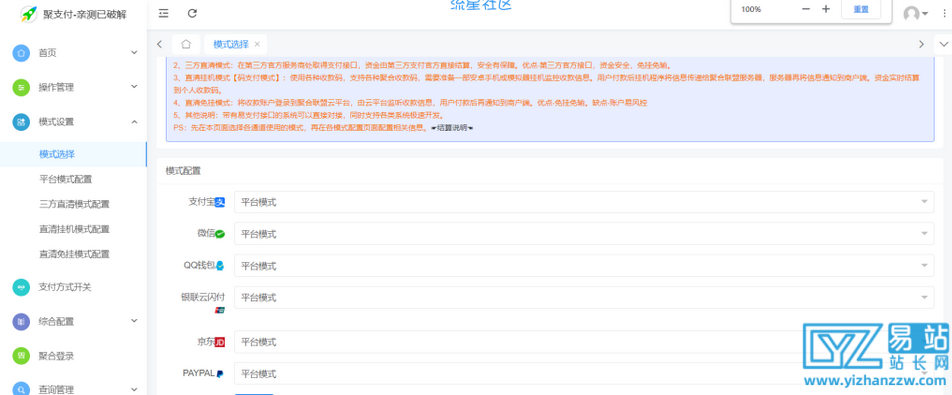Go to the home tab icon
This screenshot has width=952, height=395.
click(186, 44)
